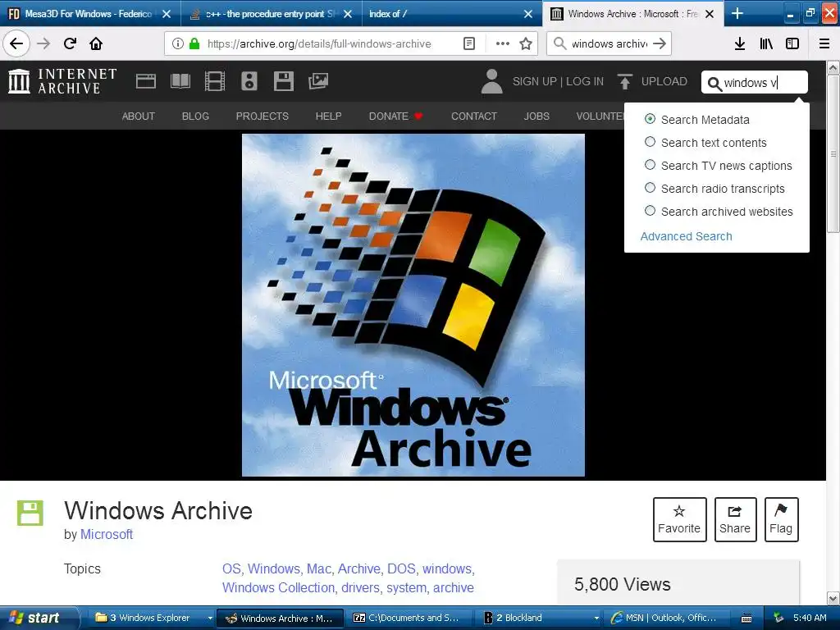840x630 pixels.
Task: Click the browser address bar URL
Action: tap(319, 43)
